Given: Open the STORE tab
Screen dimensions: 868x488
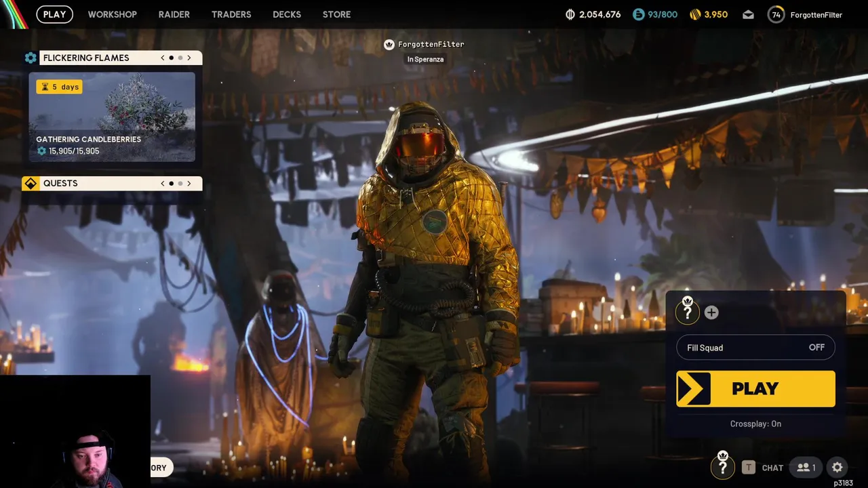Looking at the screenshot, I should 336,14.
